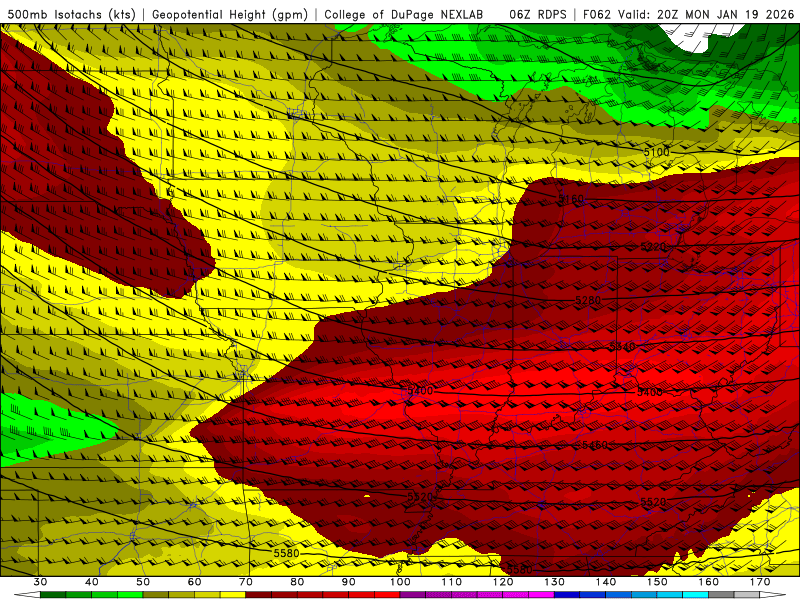Click the 60 knot legend value
Viewport: 800px width, 600px height.
click(x=194, y=582)
